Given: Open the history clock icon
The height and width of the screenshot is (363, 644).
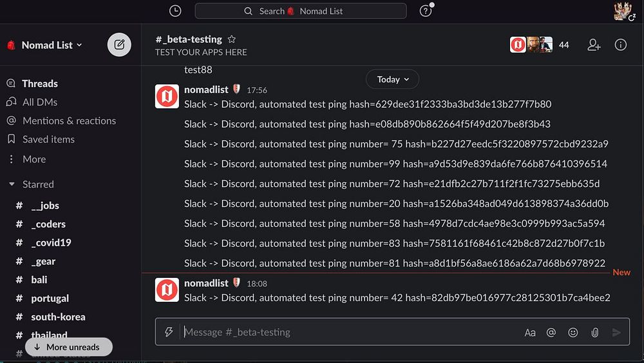Looking at the screenshot, I should coord(175,11).
